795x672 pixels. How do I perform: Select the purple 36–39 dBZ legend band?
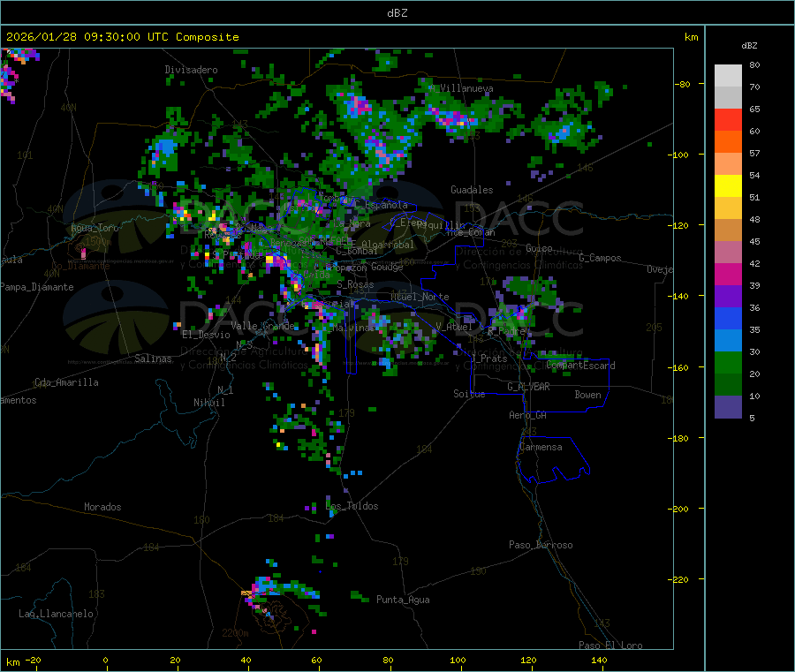tap(728, 297)
